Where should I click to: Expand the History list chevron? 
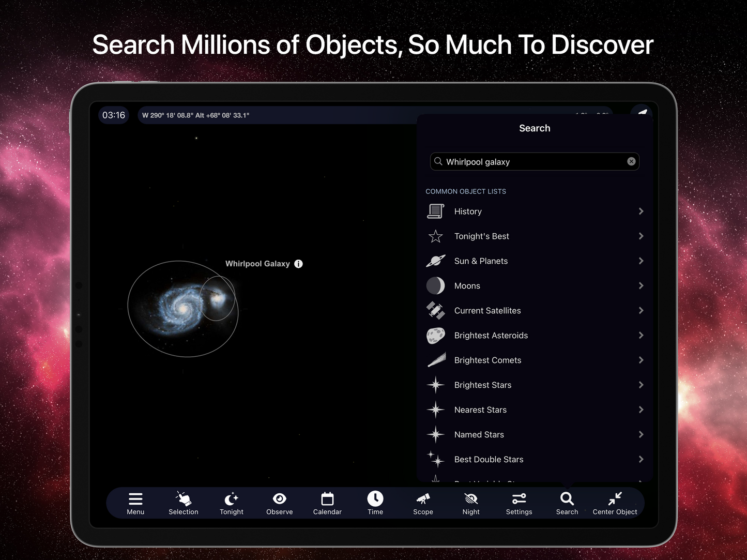point(641,211)
